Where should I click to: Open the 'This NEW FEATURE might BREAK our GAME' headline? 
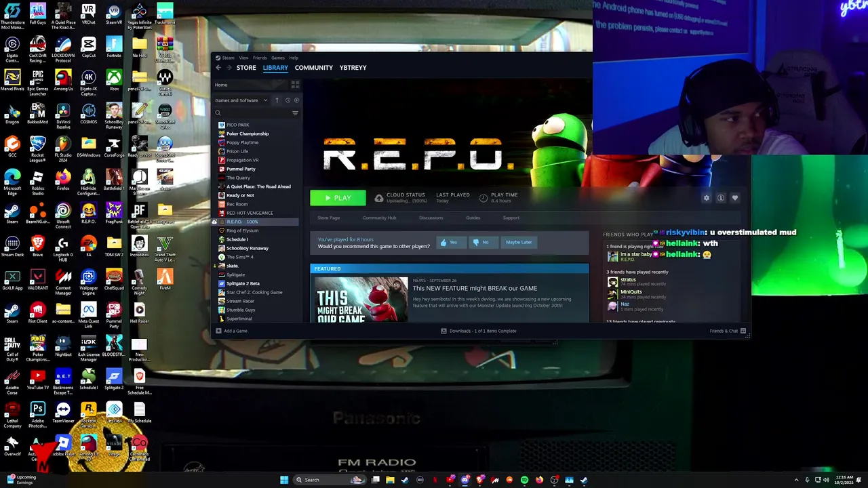click(x=475, y=288)
